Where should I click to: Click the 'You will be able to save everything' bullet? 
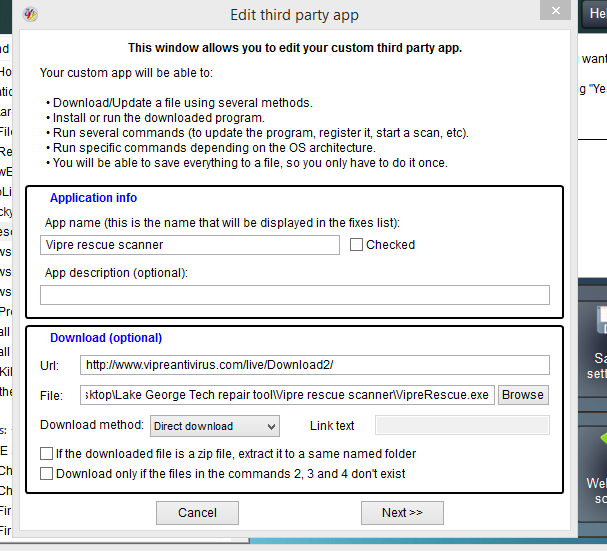point(247,163)
